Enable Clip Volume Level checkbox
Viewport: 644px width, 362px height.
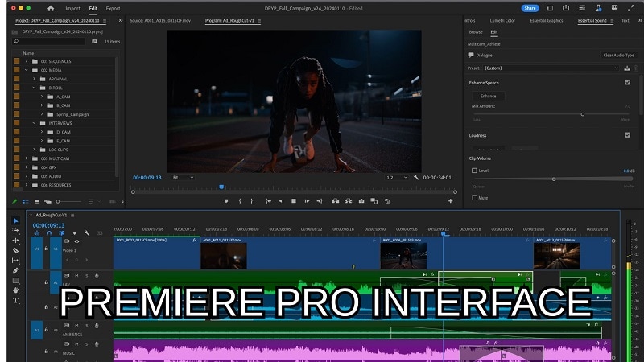pos(474,171)
